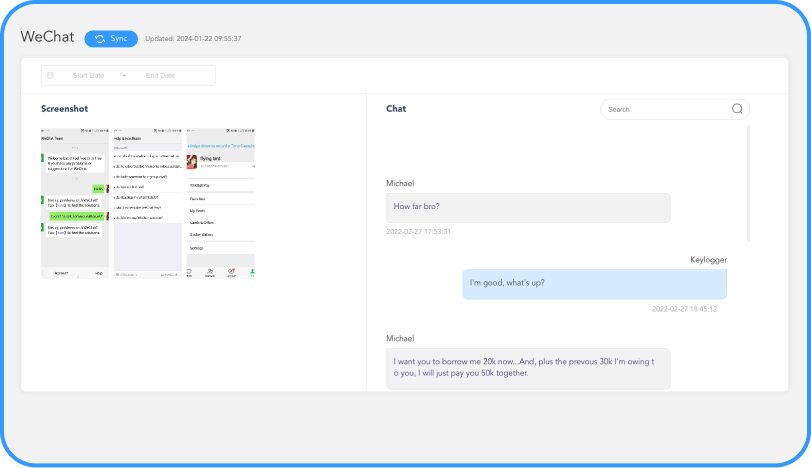This screenshot has height=468, width=811.
Task: Click the magnifier icon in chat search
Action: coord(737,109)
